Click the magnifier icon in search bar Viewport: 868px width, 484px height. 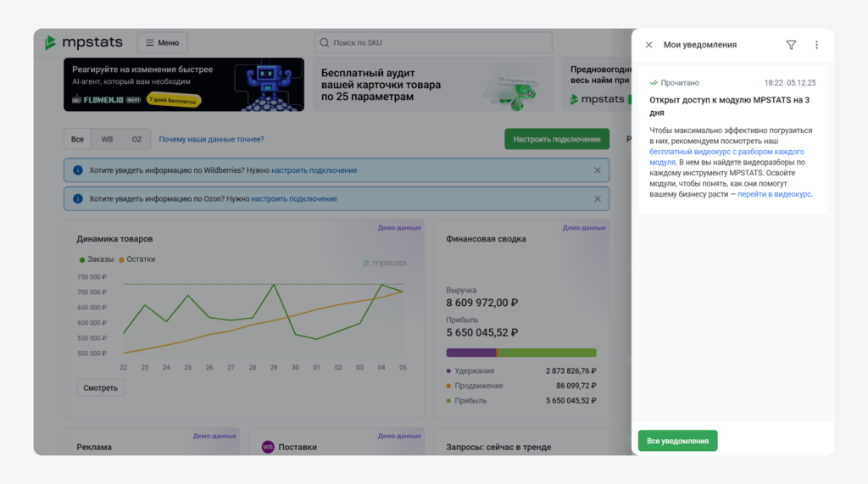324,42
